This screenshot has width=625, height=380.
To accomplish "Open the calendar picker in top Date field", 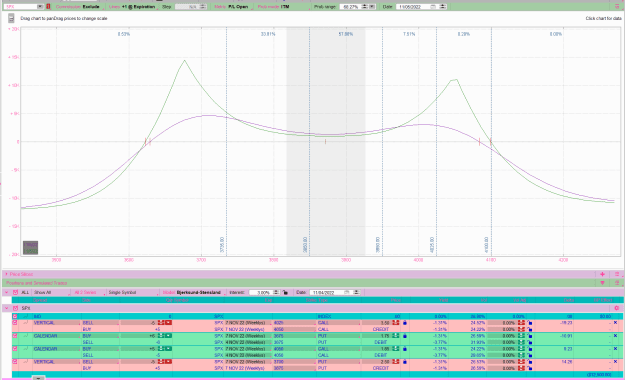I will [x=433, y=7].
